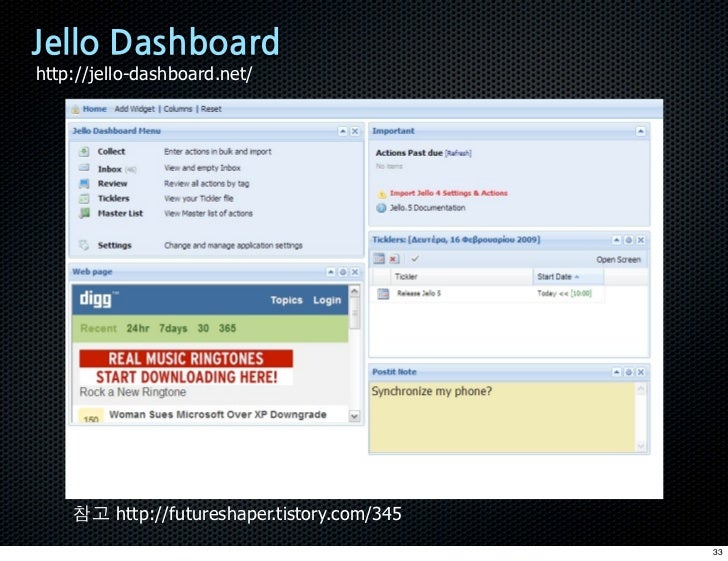
Task: Open Woman Sues Microsoft Over XP Downgrade
Action: click(218, 415)
